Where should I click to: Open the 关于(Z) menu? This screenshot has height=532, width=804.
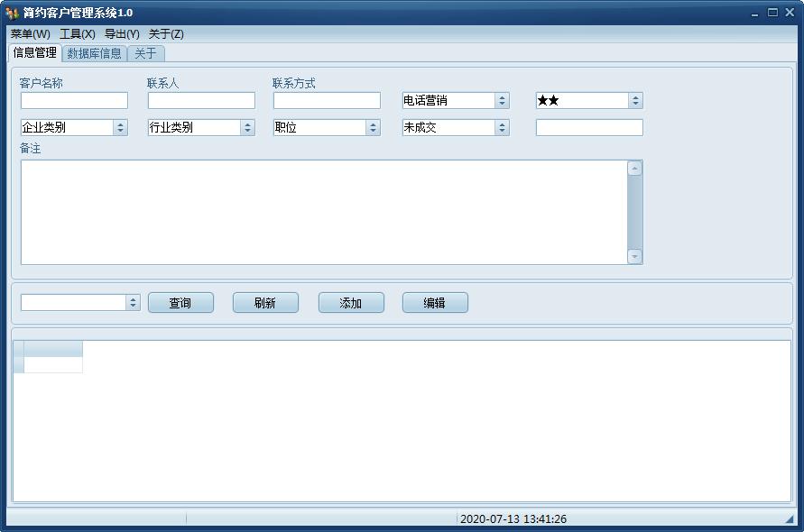166,34
